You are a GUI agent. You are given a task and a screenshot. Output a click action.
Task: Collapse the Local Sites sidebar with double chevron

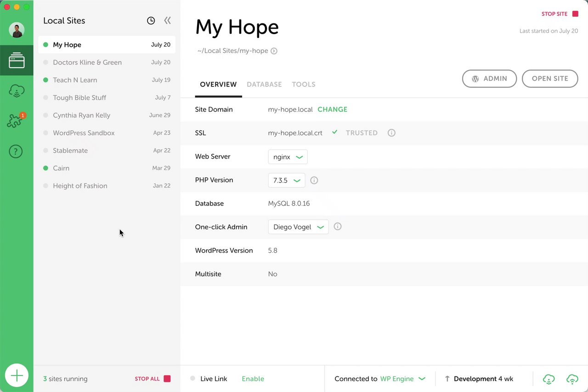167,20
